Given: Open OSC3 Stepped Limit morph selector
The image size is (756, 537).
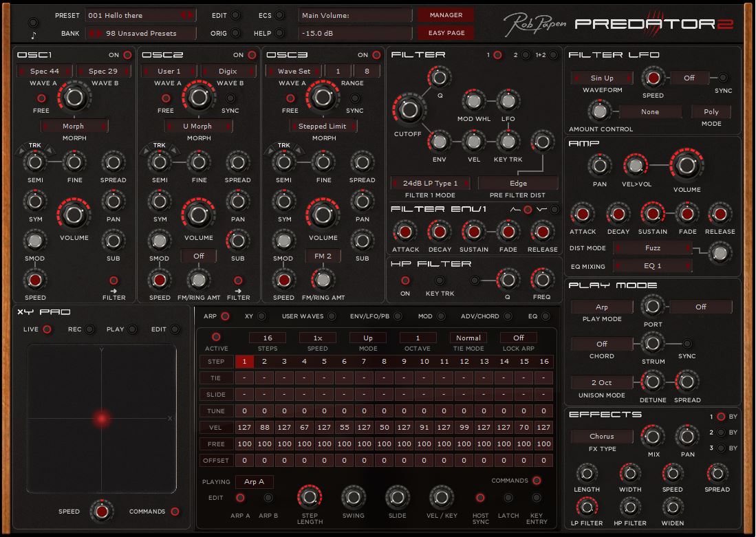Looking at the screenshot, I should 323,127.
